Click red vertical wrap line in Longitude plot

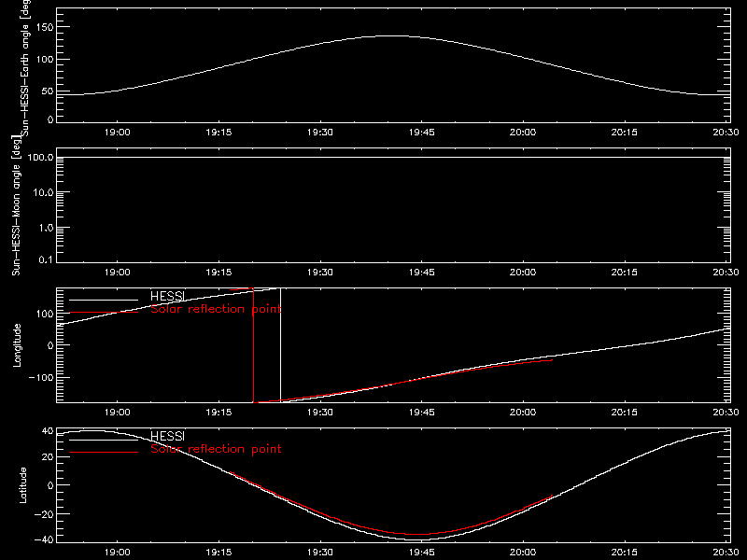(x=253, y=345)
